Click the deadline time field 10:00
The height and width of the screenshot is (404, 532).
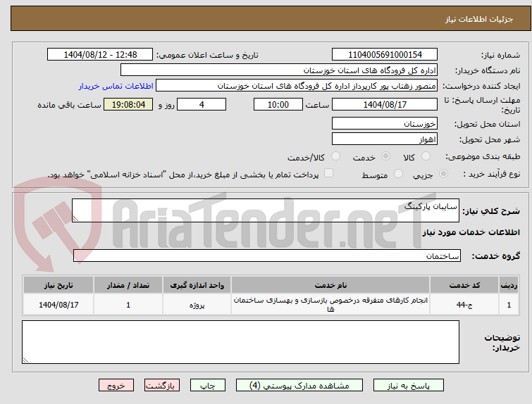pyautogui.click(x=278, y=104)
